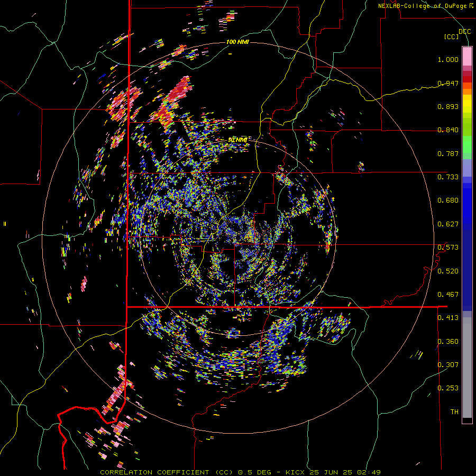Click the KICX radar site identifier

point(295,472)
